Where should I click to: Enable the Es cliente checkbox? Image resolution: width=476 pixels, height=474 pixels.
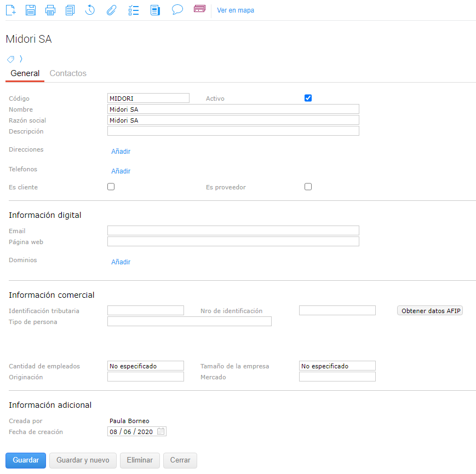tap(111, 187)
